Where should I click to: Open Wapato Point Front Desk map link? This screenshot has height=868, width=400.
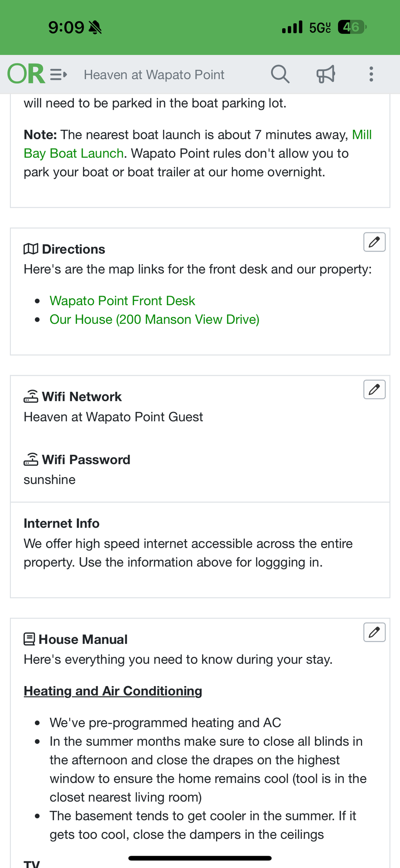click(122, 301)
